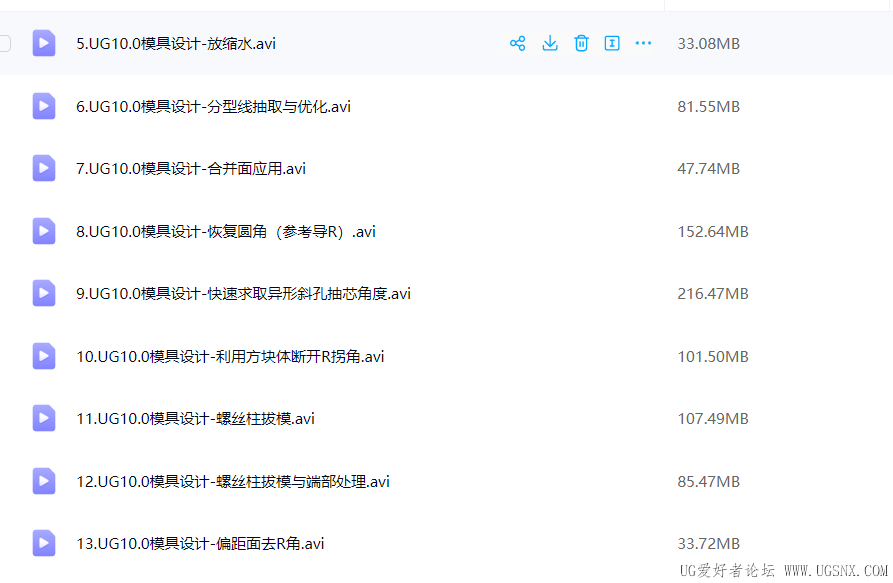Open file 6.UG10.0模具设计-分型线抽取与优化.avi
This screenshot has height=583, width=893.
214,107
